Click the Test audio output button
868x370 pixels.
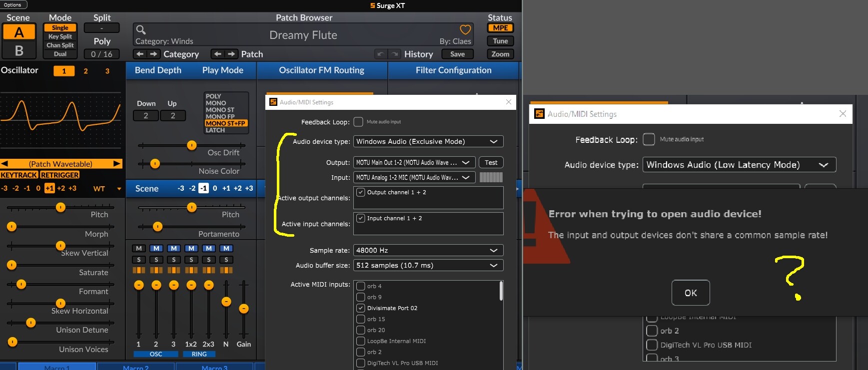pyautogui.click(x=491, y=162)
